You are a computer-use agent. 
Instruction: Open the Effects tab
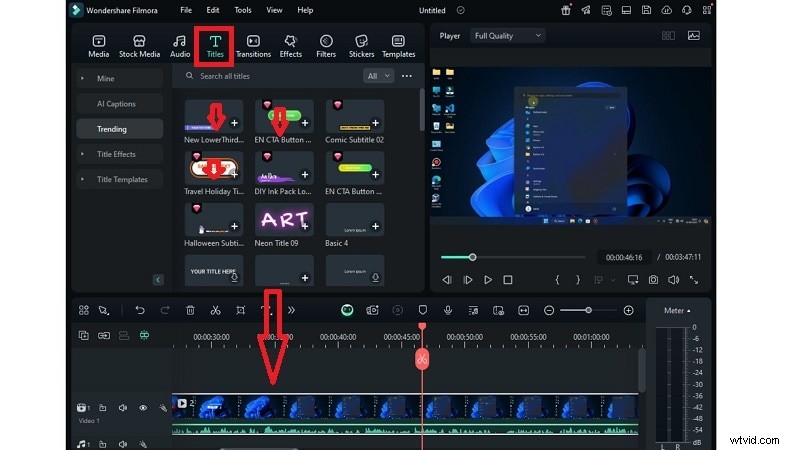tap(290, 46)
